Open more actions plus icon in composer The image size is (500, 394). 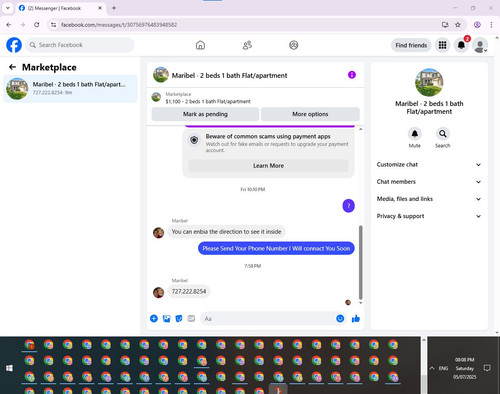pyautogui.click(x=154, y=318)
